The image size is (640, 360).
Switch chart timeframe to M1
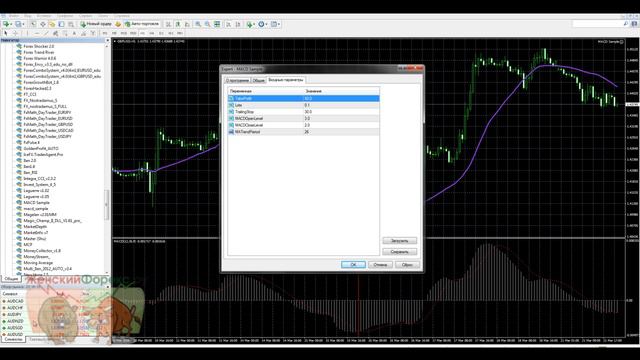pos(105,33)
